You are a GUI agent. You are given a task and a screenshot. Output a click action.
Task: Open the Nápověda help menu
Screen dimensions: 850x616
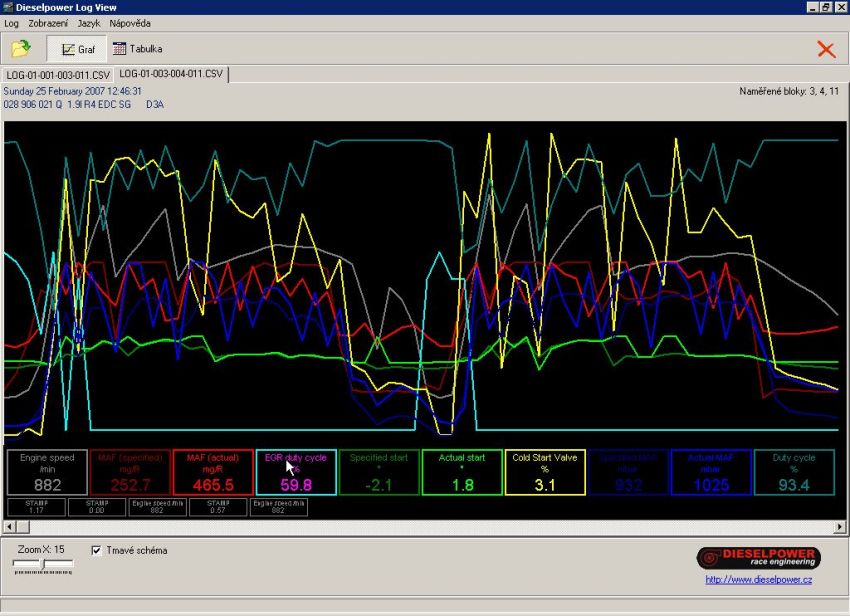(x=131, y=22)
